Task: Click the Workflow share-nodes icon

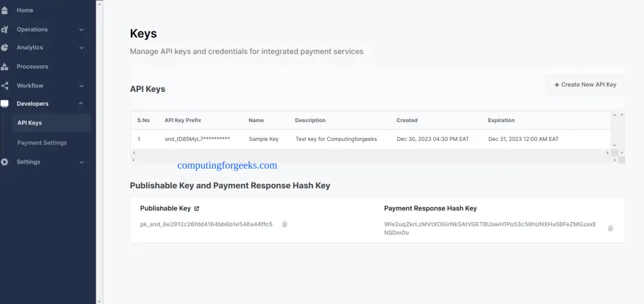Action: click(x=4, y=86)
